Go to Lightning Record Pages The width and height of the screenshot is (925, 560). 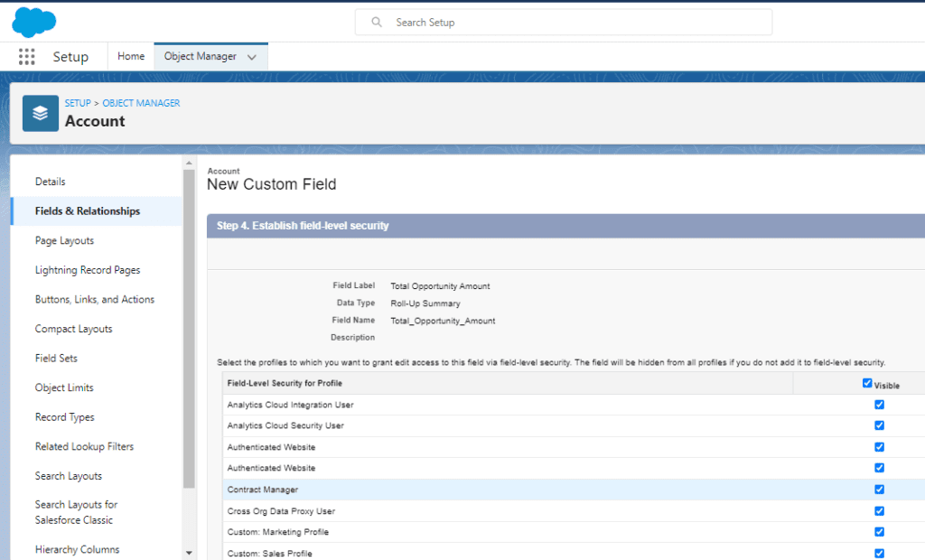point(88,270)
